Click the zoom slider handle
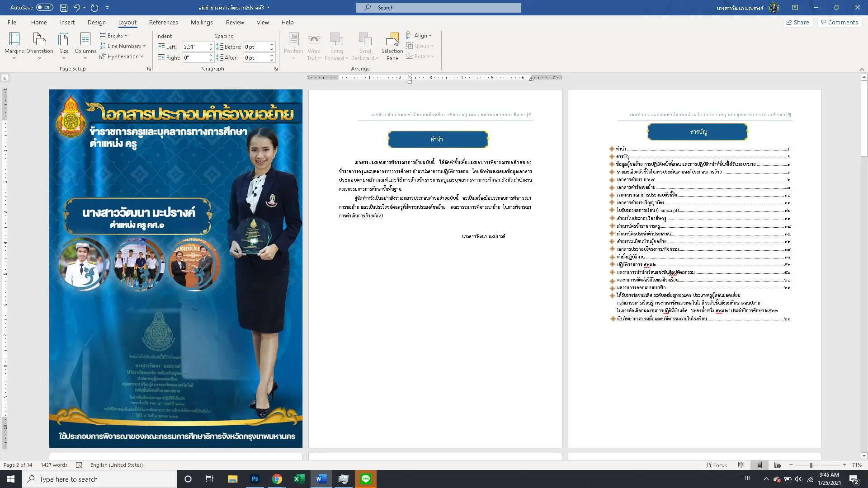The width and height of the screenshot is (868, 488). [x=811, y=465]
